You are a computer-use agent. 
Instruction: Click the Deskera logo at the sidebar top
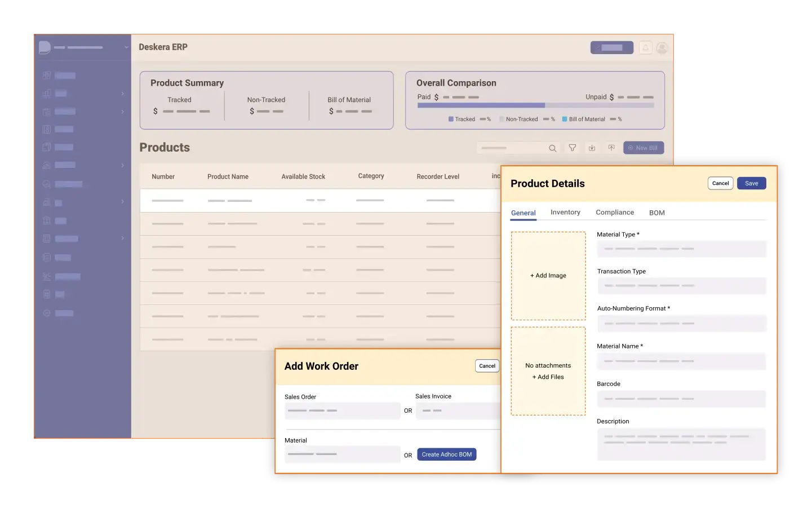click(45, 47)
